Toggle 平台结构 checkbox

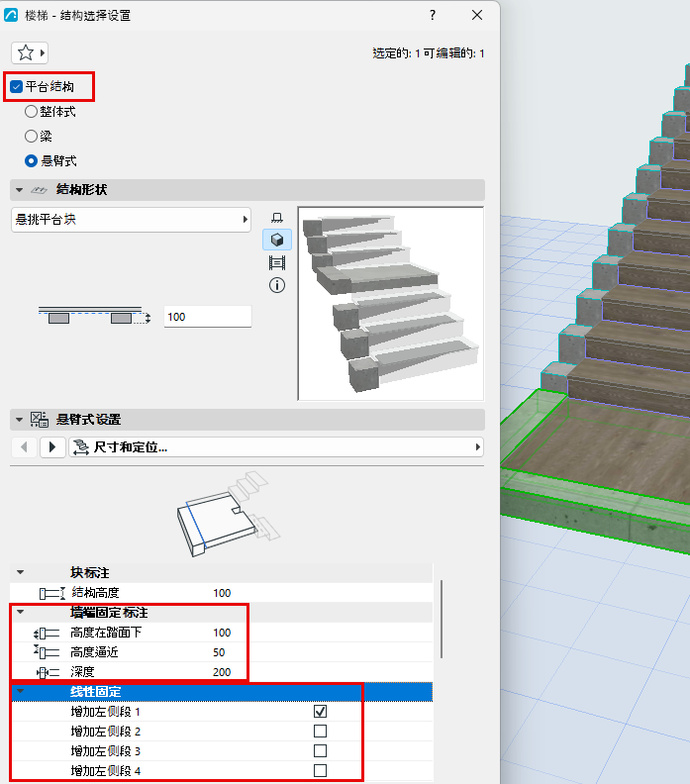click(x=17, y=86)
